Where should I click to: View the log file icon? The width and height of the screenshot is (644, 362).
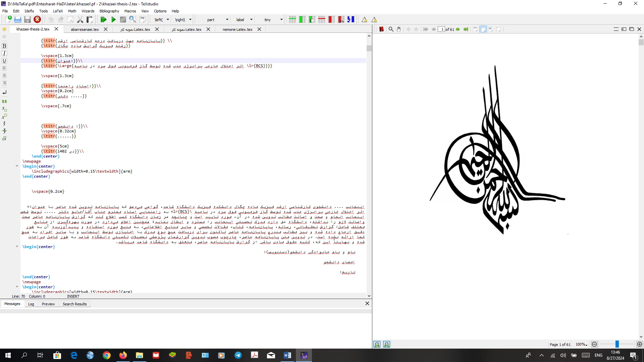(x=143, y=19)
